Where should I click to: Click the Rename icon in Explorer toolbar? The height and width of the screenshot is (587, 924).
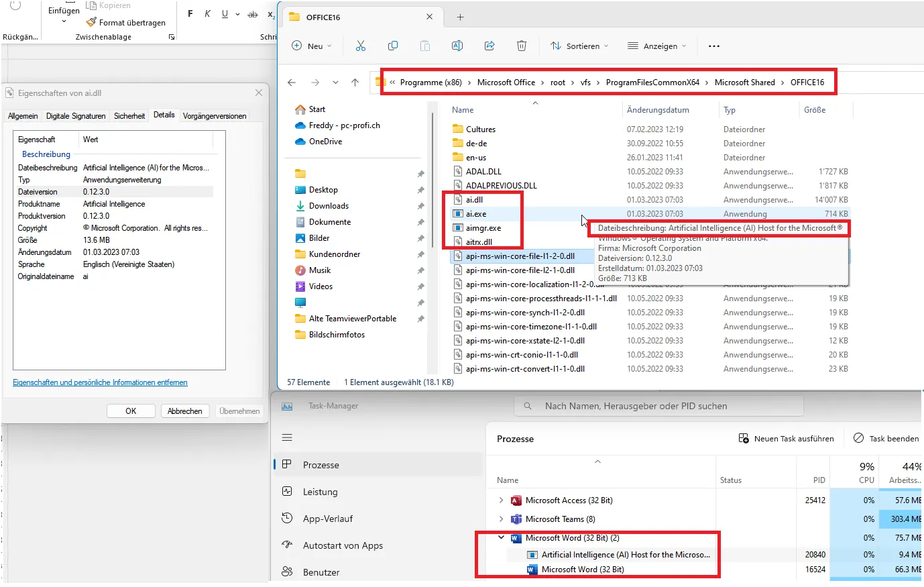pyautogui.click(x=457, y=46)
